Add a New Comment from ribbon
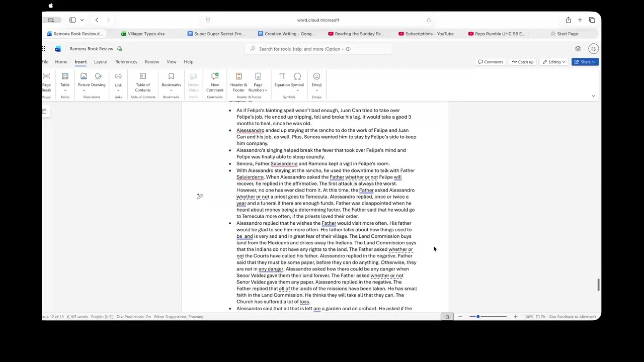Image resolution: width=644 pixels, height=362 pixels. [215, 81]
